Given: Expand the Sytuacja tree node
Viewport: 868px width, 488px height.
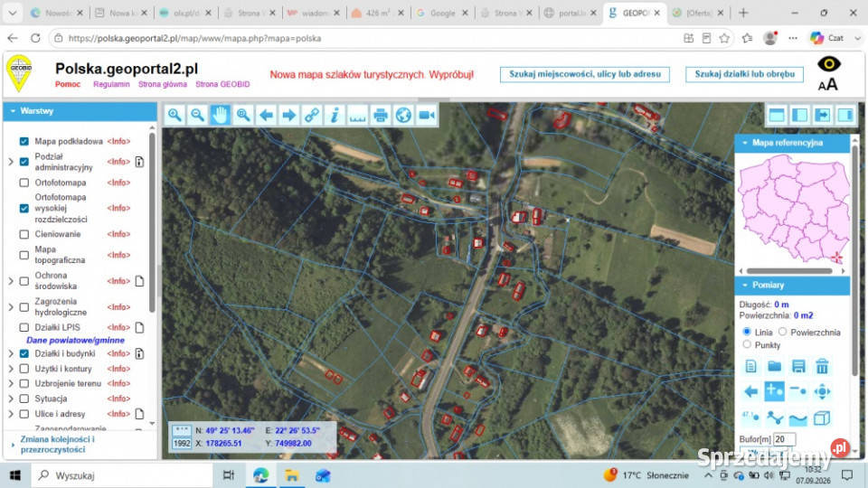Looking at the screenshot, I should click(11, 399).
